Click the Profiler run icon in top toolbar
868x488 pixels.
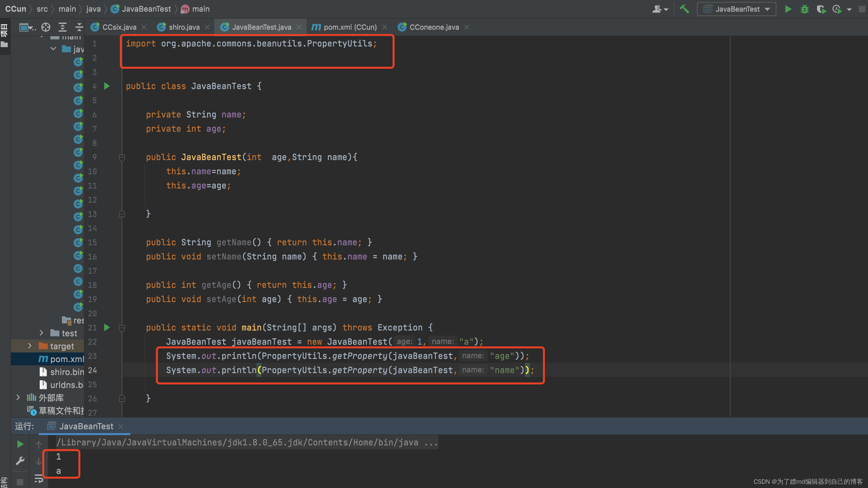tap(837, 9)
